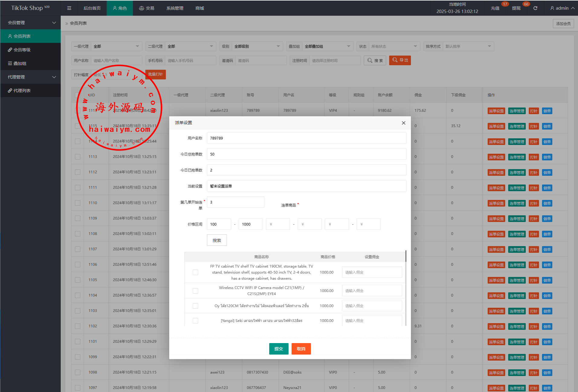The height and width of the screenshot is (392, 578).
Task: Click the sidebar collapse hamburger icon
Action: pyautogui.click(x=69, y=8)
